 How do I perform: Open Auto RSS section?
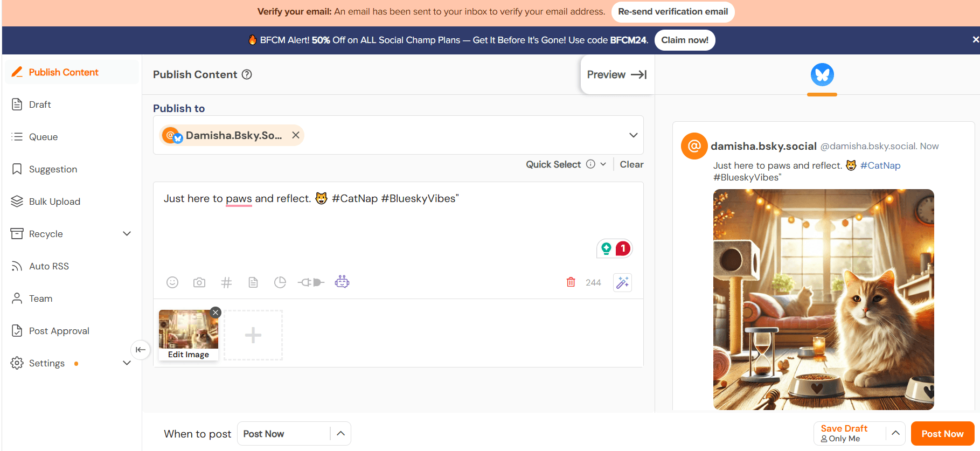coord(72,266)
